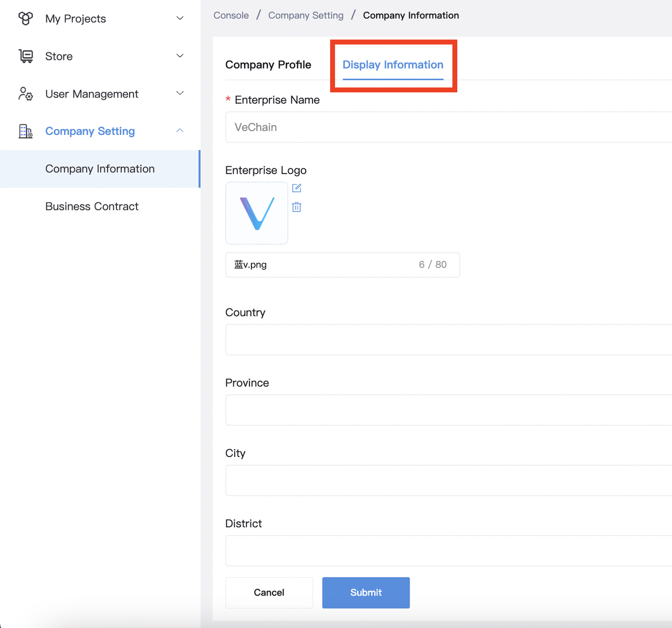Submit the display information form
The image size is (672, 628).
(366, 592)
